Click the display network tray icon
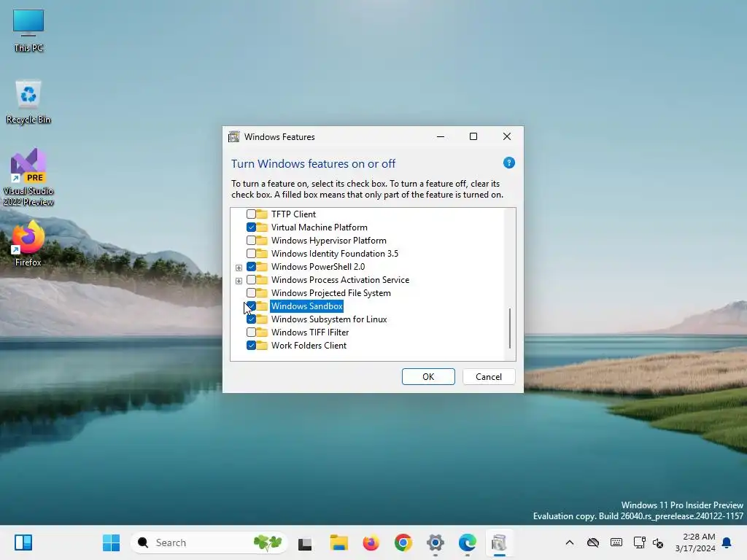The image size is (747, 560). coord(639,542)
